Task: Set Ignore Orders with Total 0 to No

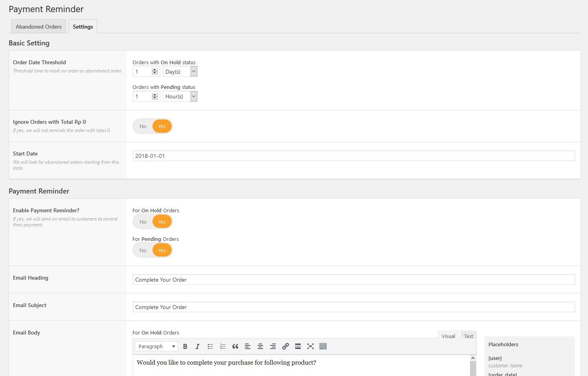Action: [143, 126]
